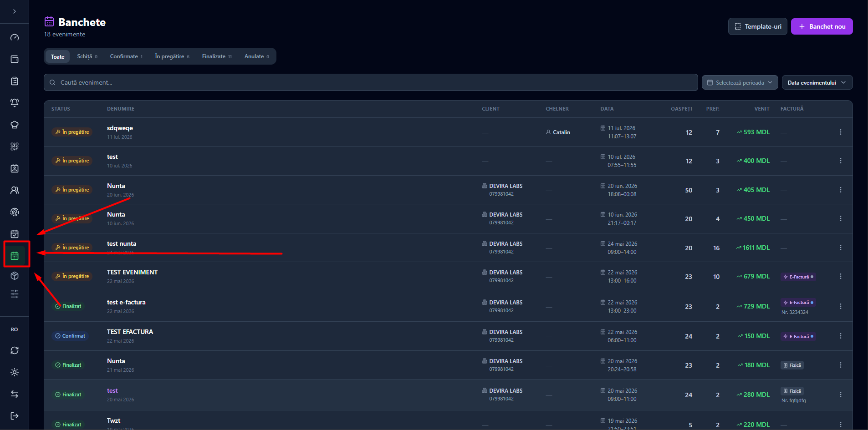The height and width of the screenshot is (430, 868).
Task: Open the chef hat kitchen icon
Action: (x=15, y=125)
